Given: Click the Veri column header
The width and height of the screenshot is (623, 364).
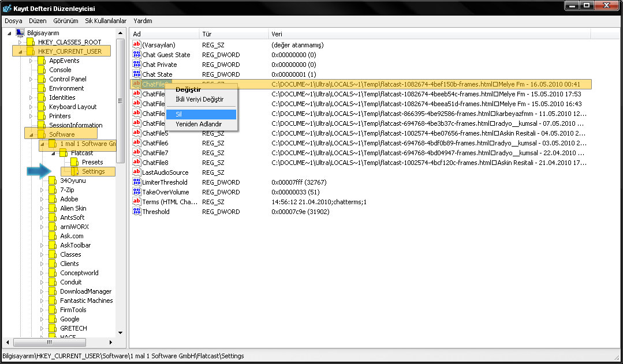Looking at the screenshot, I should tap(277, 34).
